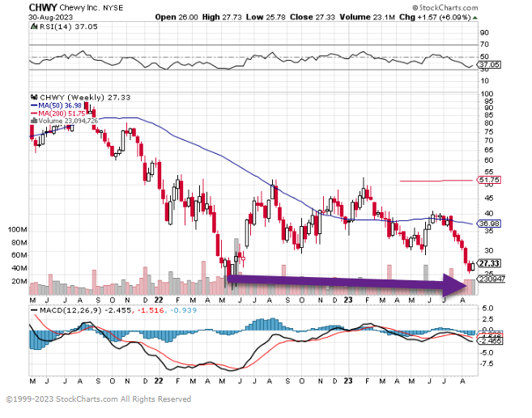Click the blue -0.939 MACD histogram value
Image resolution: width=532 pixels, height=418 pixels.
183,310
